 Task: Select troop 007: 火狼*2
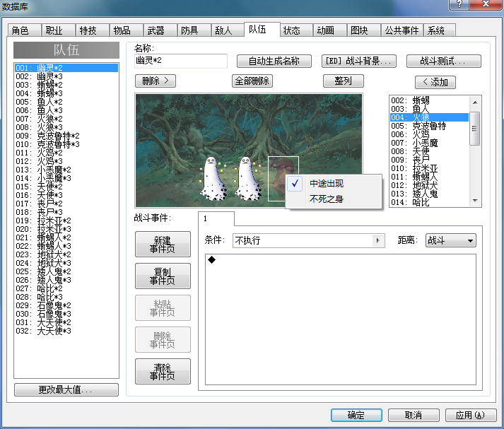pyautogui.click(x=66, y=119)
